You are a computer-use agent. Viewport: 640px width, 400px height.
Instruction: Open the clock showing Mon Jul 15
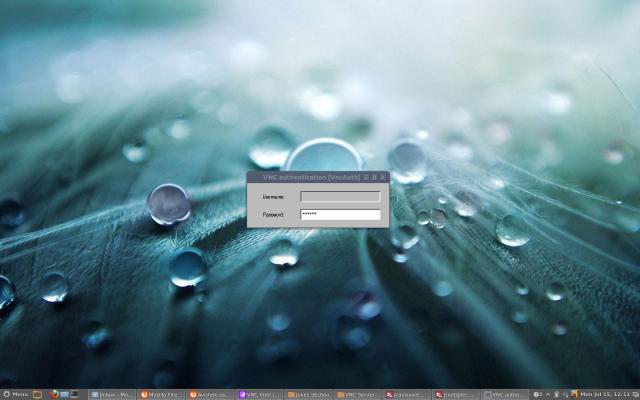(x=607, y=394)
